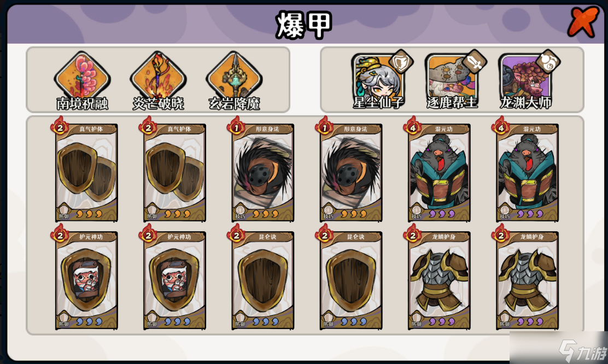Select the second 真气护体 card

coord(174,171)
